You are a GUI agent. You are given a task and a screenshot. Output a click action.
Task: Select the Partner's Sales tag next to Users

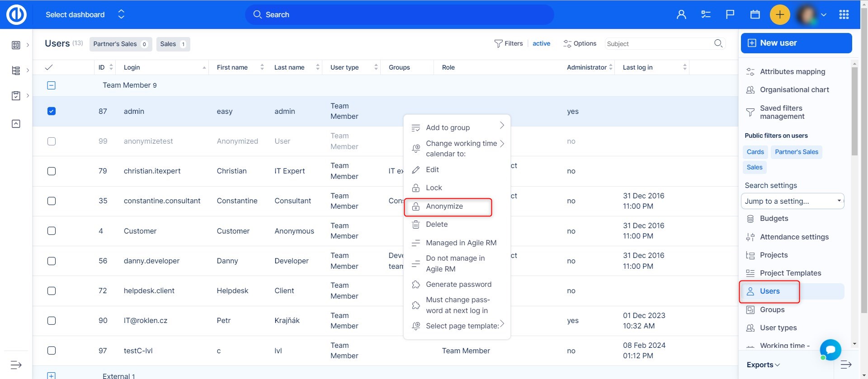(x=121, y=44)
